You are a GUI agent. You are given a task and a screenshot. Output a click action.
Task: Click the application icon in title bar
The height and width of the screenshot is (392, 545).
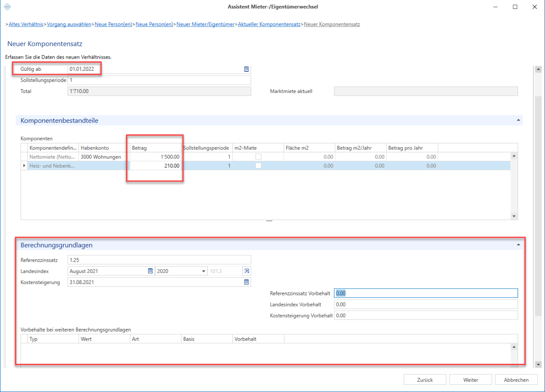7,7
